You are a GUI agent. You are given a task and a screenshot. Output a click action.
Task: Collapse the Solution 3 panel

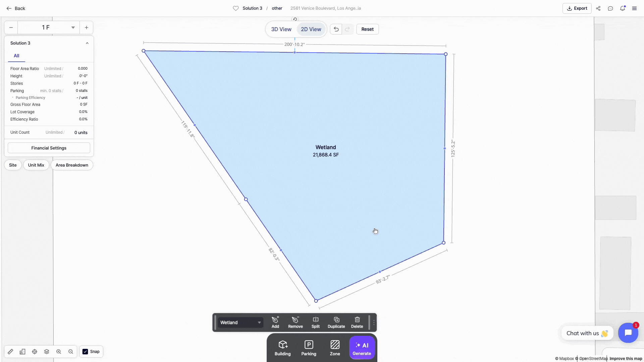pyautogui.click(x=87, y=43)
